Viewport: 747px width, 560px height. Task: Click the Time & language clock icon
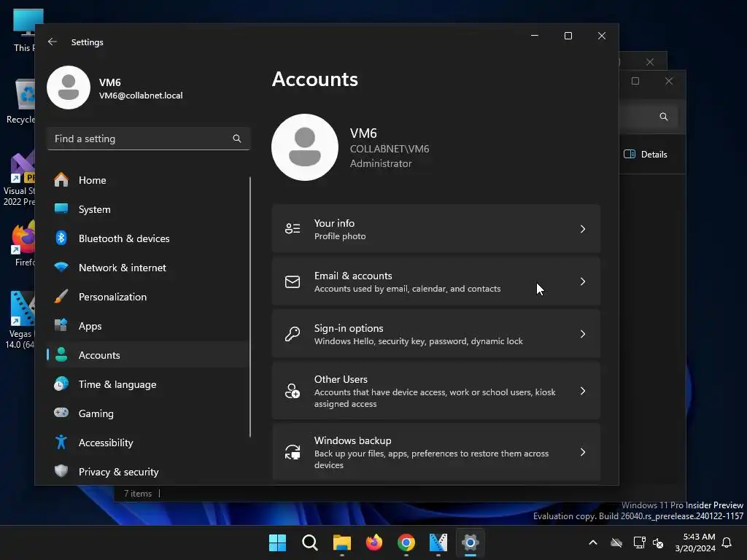(61, 384)
